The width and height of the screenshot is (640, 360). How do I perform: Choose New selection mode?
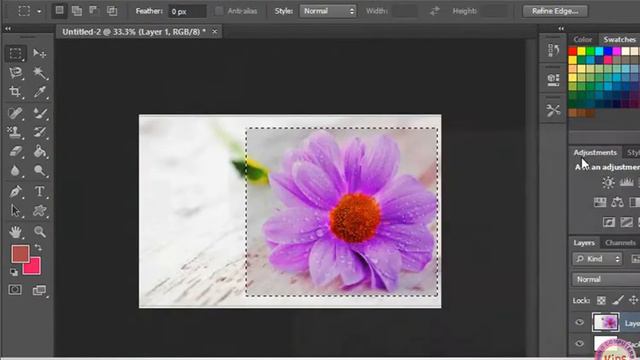[59, 11]
